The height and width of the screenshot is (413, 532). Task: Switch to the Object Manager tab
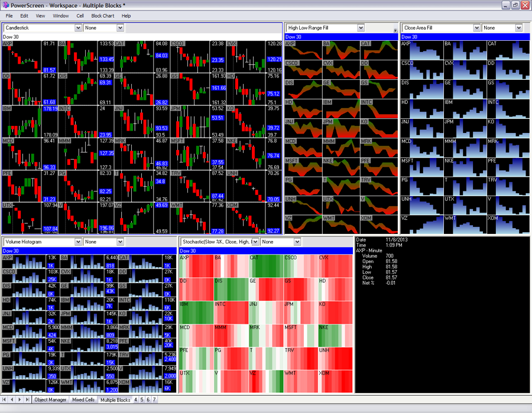click(50, 400)
